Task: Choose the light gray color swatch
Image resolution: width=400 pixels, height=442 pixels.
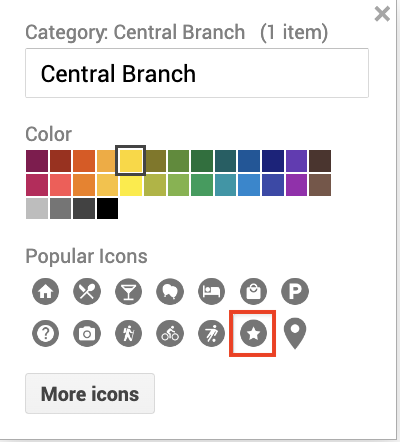Action: tap(37, 208)
